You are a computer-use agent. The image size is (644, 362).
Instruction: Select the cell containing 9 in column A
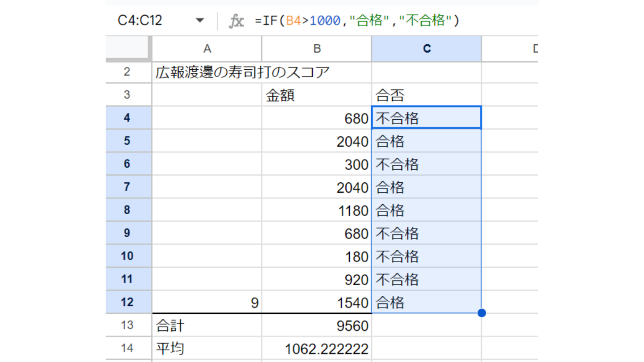pos(207,302)
